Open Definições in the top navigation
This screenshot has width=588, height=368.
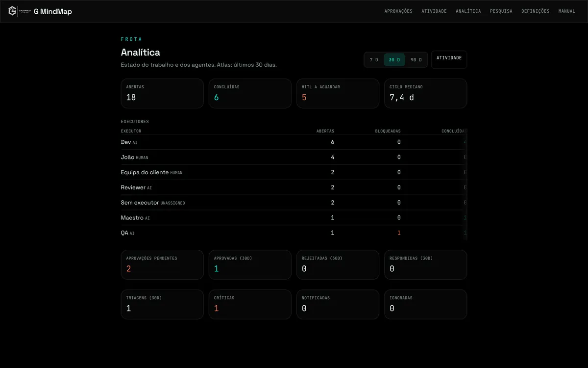pos(536,11)
